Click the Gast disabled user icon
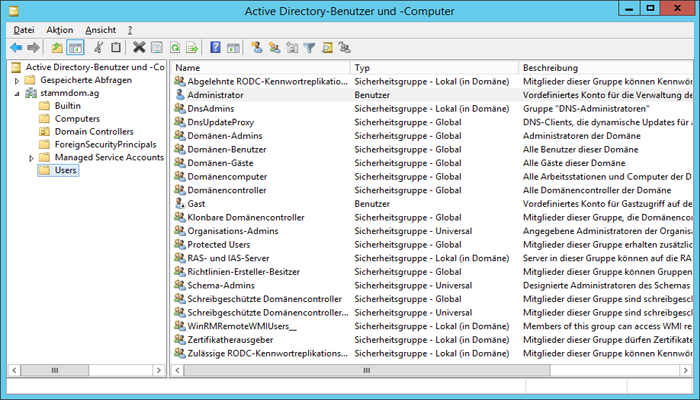700x400 pixels. coord(179,204)
